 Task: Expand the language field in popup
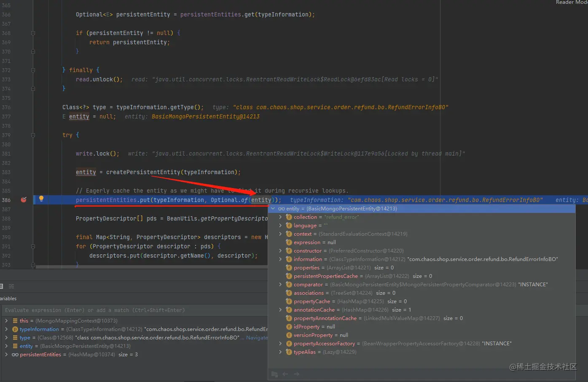tap(280, 225)
